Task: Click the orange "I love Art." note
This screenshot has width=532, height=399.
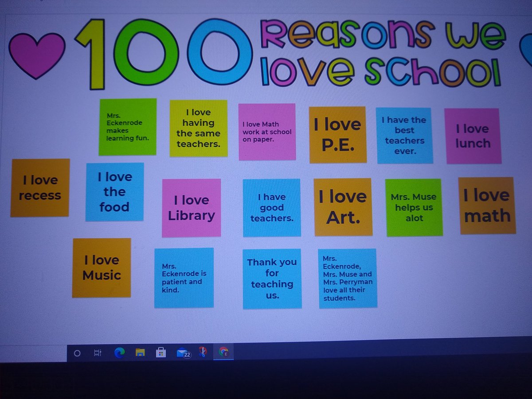Action: 343,207
